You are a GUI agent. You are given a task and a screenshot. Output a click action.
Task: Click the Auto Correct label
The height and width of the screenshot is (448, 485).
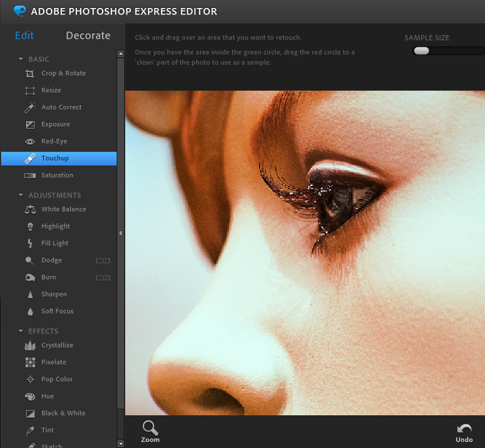pyautogui.click(x=62, y=107)
